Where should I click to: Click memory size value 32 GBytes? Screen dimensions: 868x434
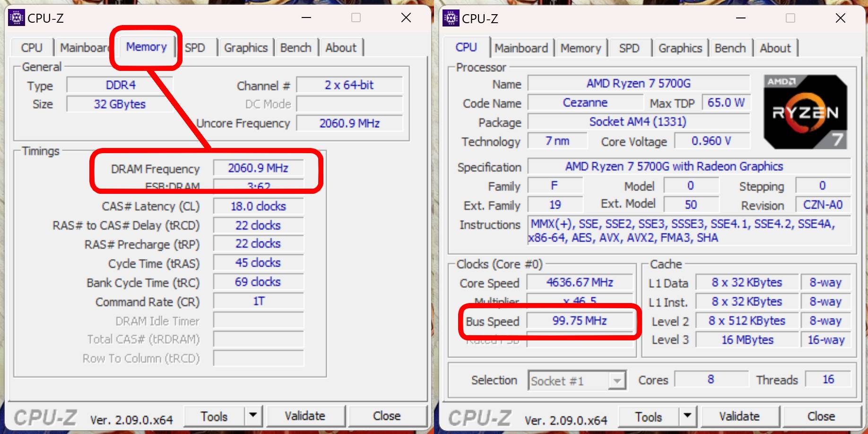(x=120, y=104)
